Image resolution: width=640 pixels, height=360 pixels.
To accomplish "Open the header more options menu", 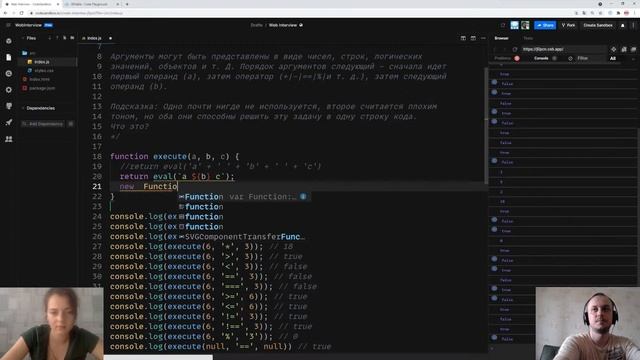I will [633, 25].
